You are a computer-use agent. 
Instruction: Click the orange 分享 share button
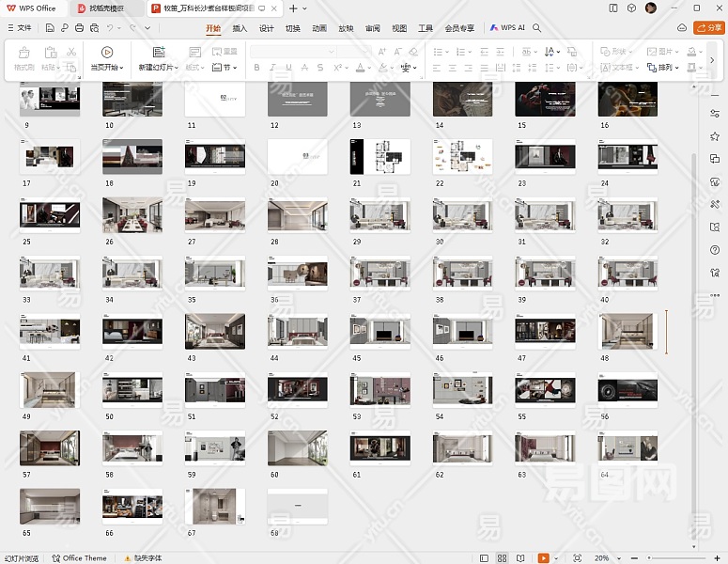tap(708, 28)
